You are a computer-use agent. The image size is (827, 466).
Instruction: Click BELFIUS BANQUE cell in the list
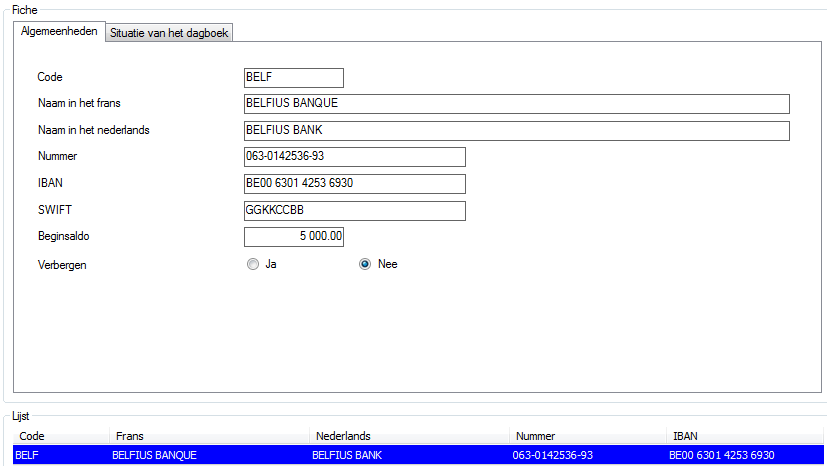click(x=155, y=455)
